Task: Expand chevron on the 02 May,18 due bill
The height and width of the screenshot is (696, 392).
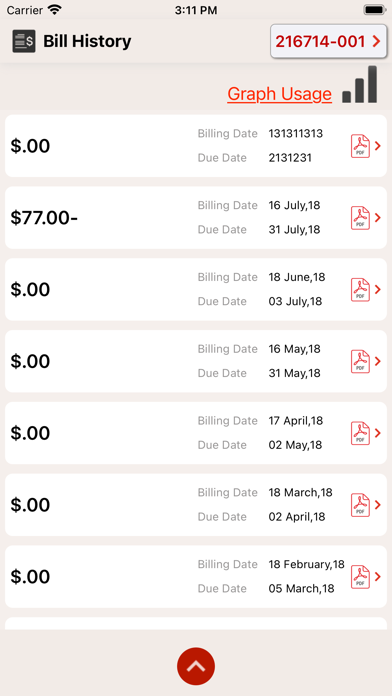Action: coord(378,433)
